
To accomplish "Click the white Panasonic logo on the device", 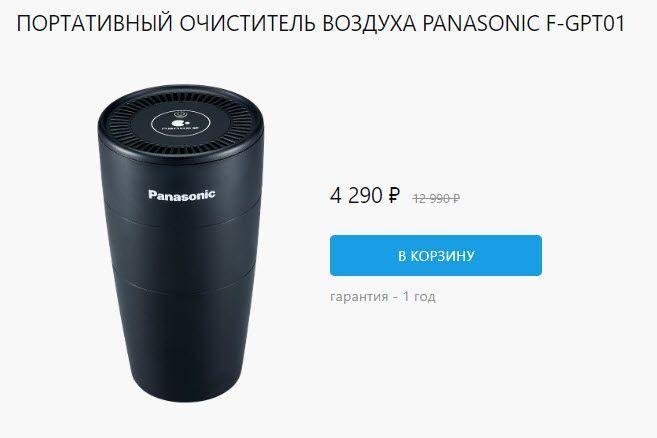I will click(x=182, y=195).
